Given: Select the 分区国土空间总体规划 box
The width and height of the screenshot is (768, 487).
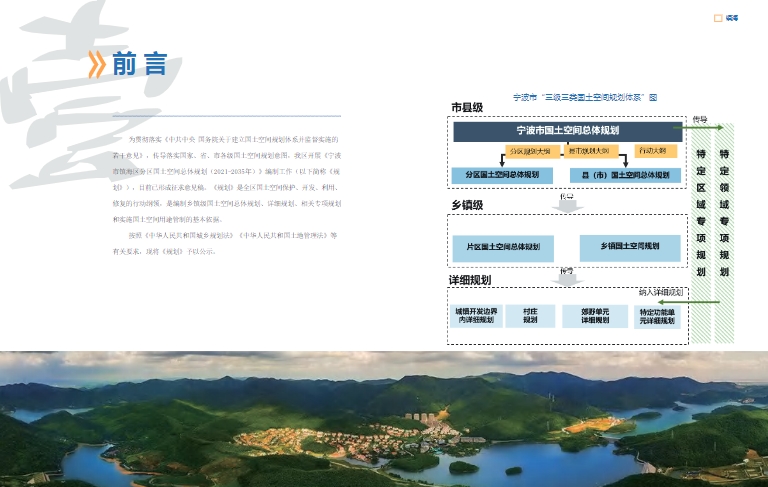Looking at the screenshot, I should click(502, 175).
